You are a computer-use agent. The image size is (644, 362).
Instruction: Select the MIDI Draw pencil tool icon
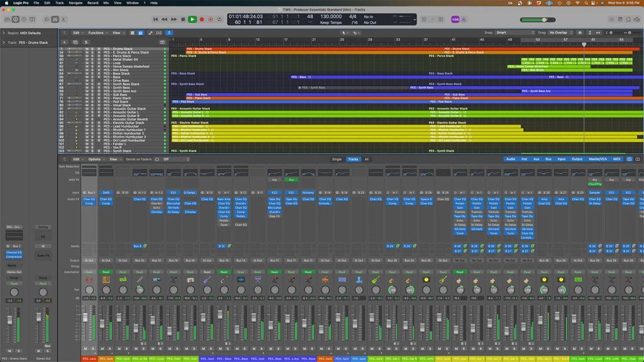click(150, 33)
